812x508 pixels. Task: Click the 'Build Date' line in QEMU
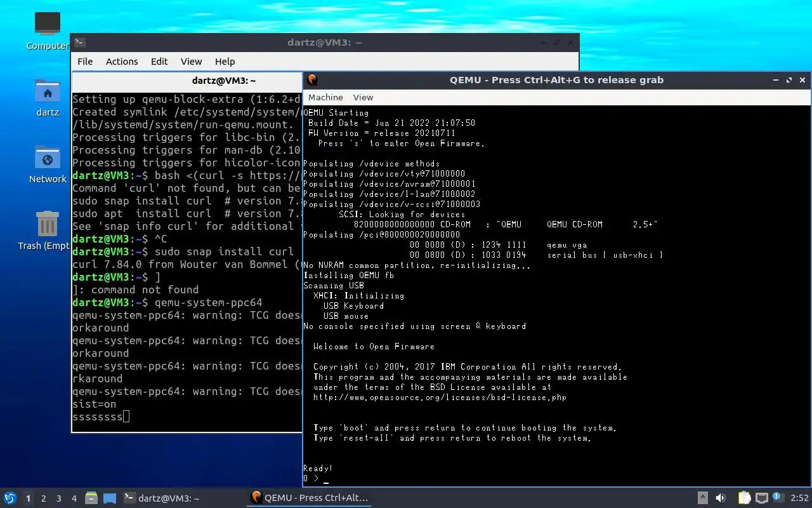(x=391, y=123)
